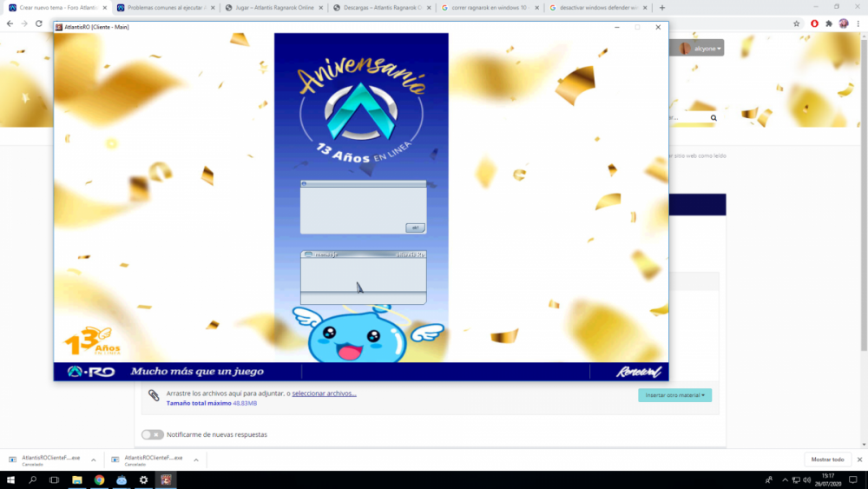Toggle Notificarme de nuevas respuestas switch
The height and width of the screenshot is (489, 868).
coord(152,434)
